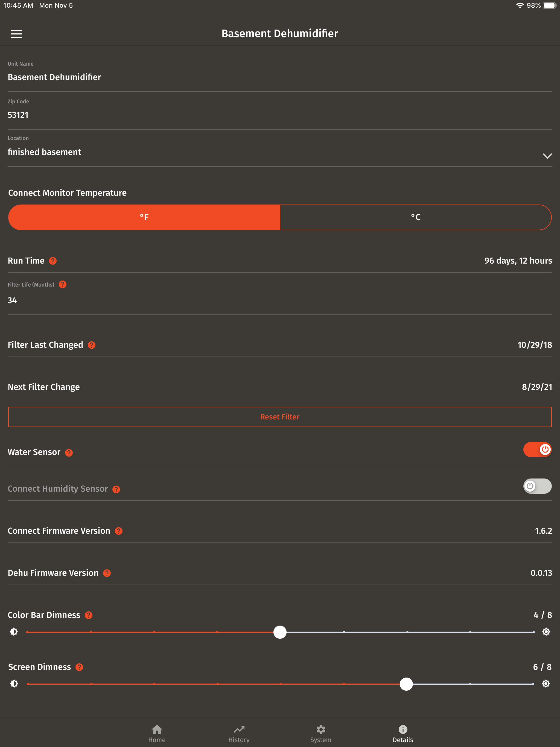Switch temperature unit to °C
Image resolution: width=560 pixels, height=747 pixels.
pyautogui.click(x=415, y=217)
